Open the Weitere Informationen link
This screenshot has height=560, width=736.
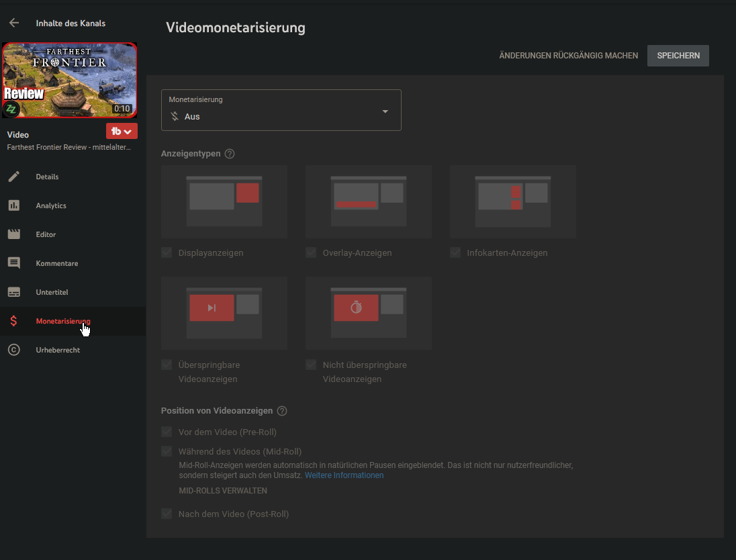[344, 475]
